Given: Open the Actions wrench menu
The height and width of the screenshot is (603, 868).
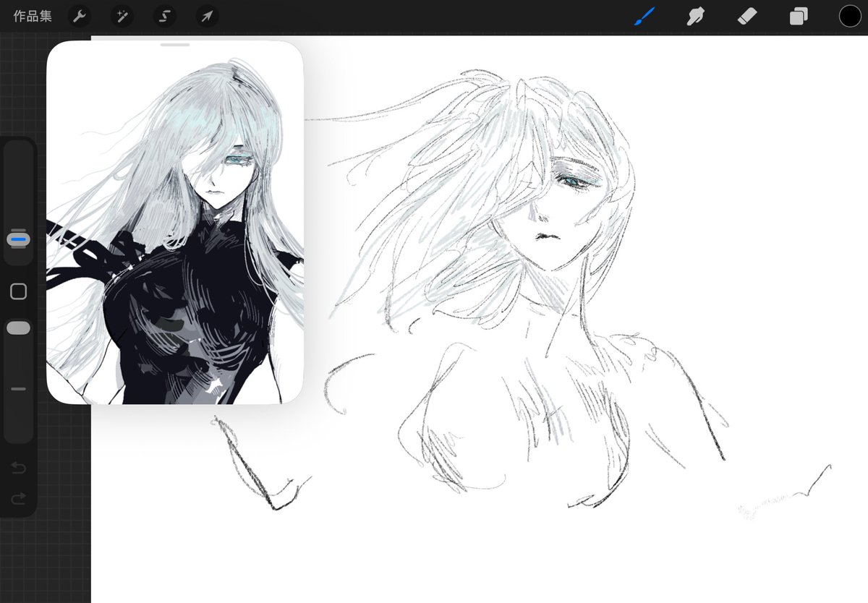Looking at the screenshot, I should pyautogui.click(x=79, y=16).
